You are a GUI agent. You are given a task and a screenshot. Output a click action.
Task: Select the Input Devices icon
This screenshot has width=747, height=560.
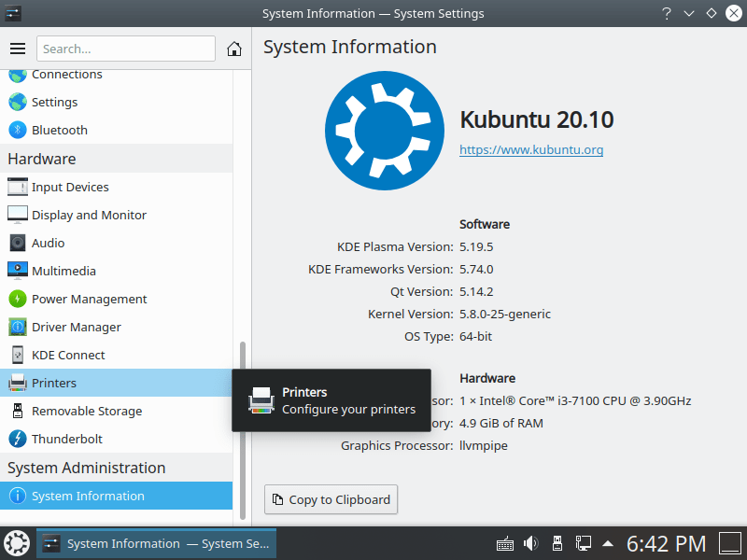coord(18,187)
